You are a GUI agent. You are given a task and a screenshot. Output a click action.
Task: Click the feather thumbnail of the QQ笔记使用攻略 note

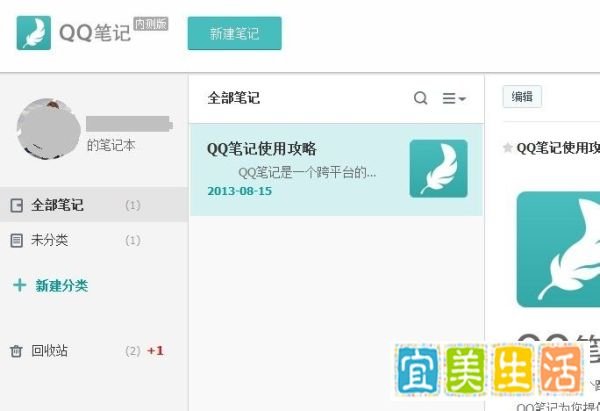coord(439,169)
